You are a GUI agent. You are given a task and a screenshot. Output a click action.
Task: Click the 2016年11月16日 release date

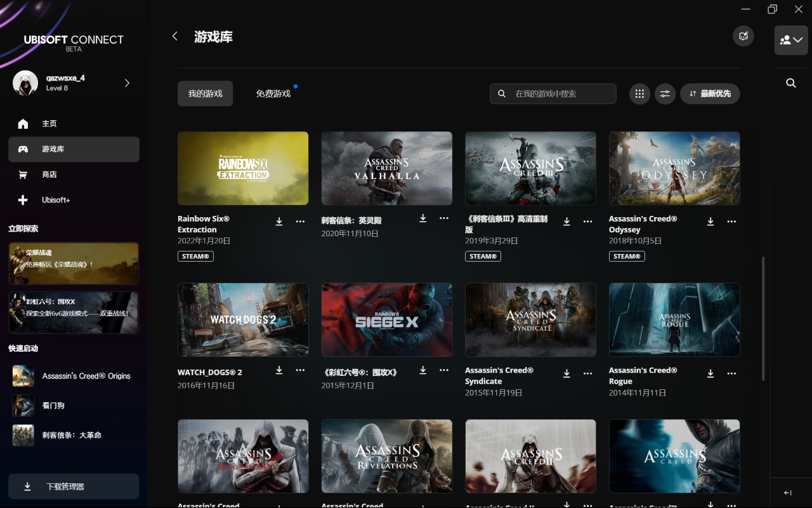point(206,385)
